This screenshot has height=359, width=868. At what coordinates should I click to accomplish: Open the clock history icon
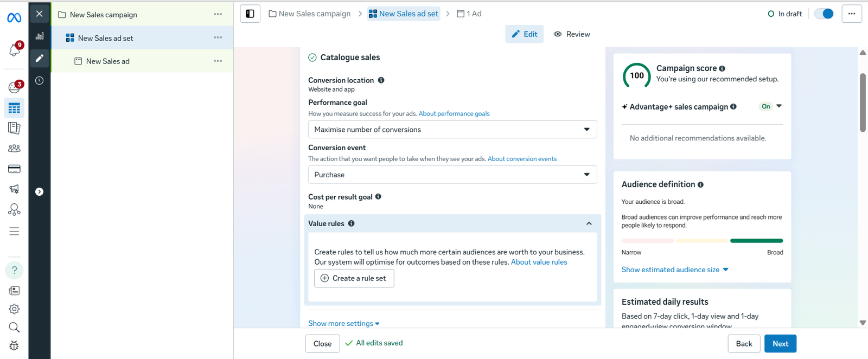coord(40,81)
